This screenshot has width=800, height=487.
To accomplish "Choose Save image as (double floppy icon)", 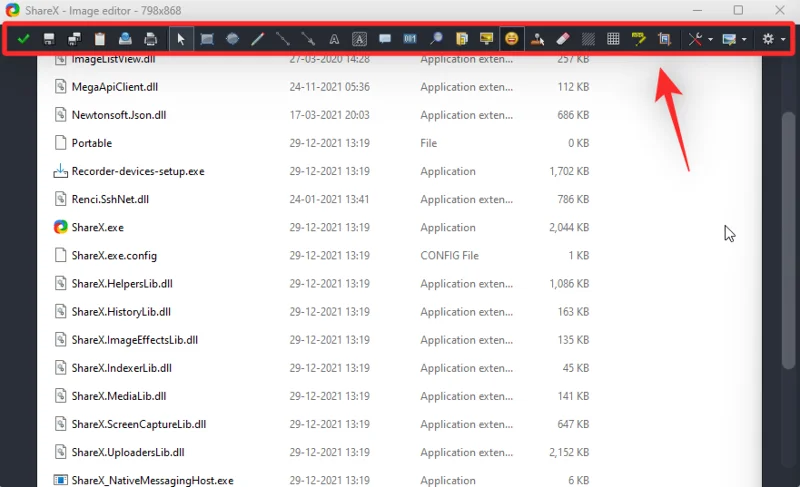I will pyautogui.click(x=74, y=39).
